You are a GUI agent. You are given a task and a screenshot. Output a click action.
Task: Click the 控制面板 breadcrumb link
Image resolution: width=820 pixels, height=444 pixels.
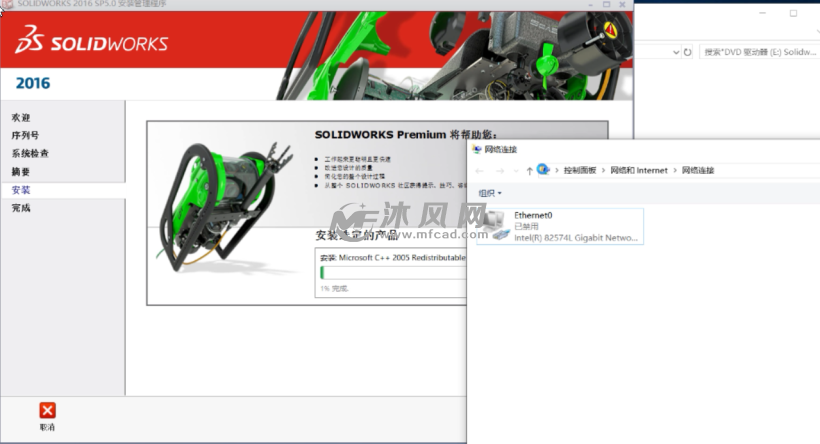tap(580, 170)
